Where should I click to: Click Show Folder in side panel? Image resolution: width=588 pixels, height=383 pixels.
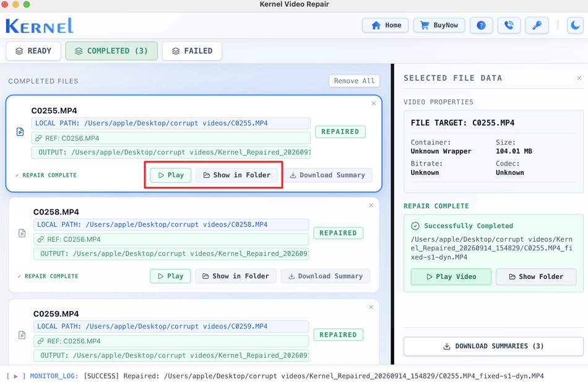[536, 277]
